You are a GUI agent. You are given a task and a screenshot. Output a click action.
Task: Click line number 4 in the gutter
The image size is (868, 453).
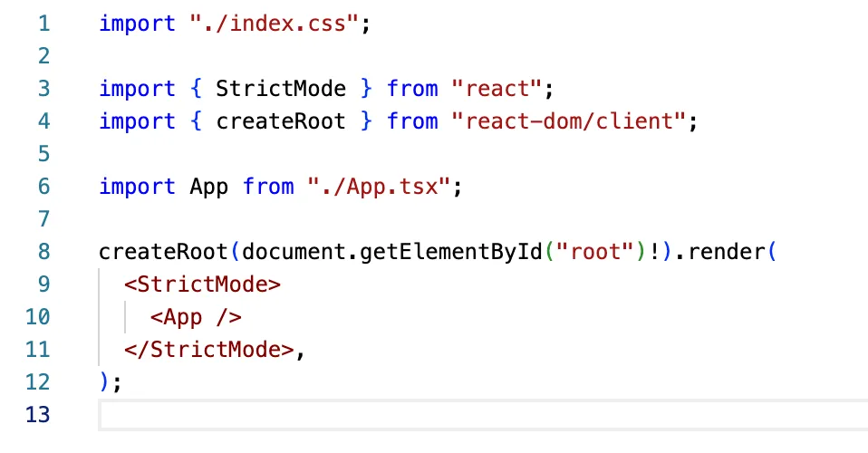click(x=44, y=121)
